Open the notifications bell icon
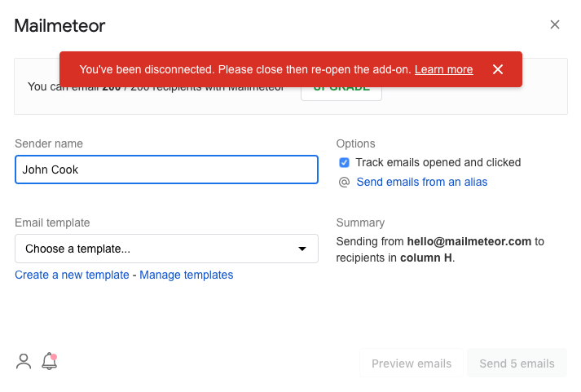581x392 pixels. (49, 361)
